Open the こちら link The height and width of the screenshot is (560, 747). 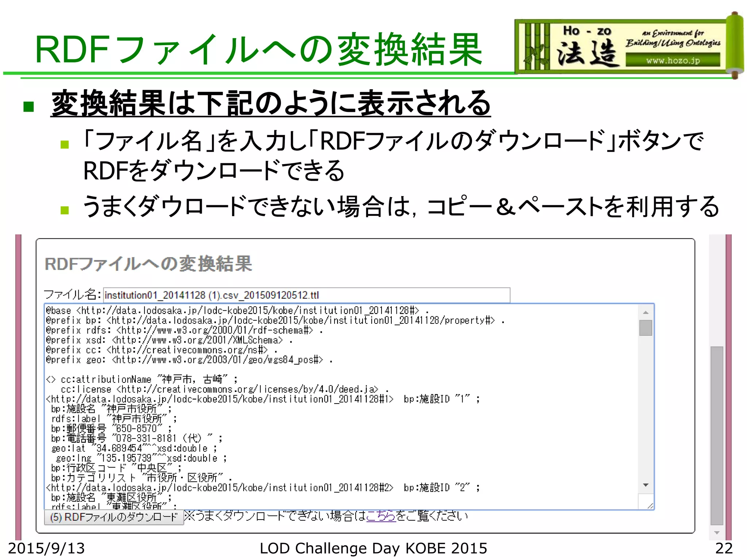(381, 516)
